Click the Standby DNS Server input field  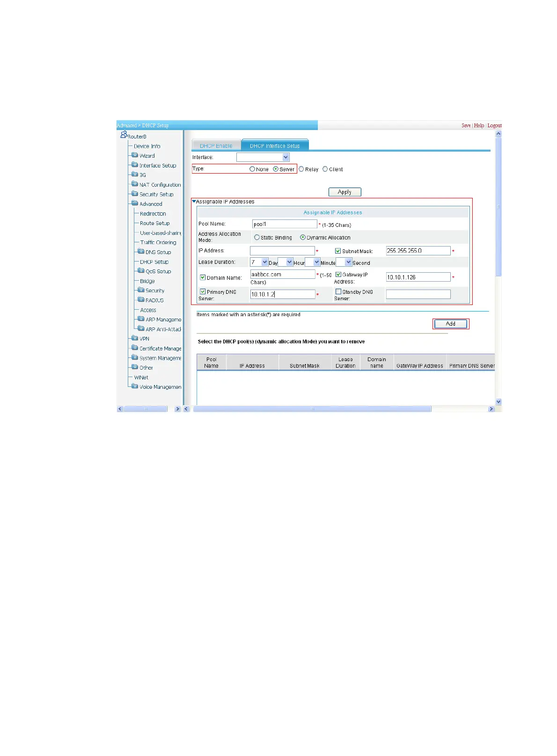[418, 294]
